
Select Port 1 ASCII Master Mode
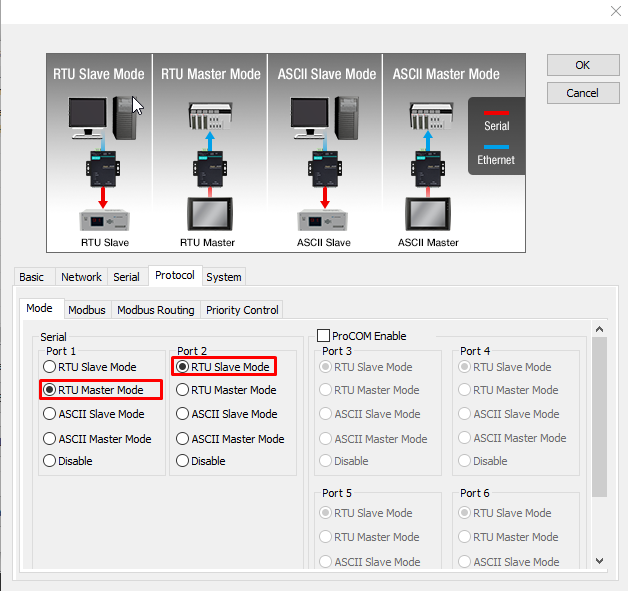(97, 438)
